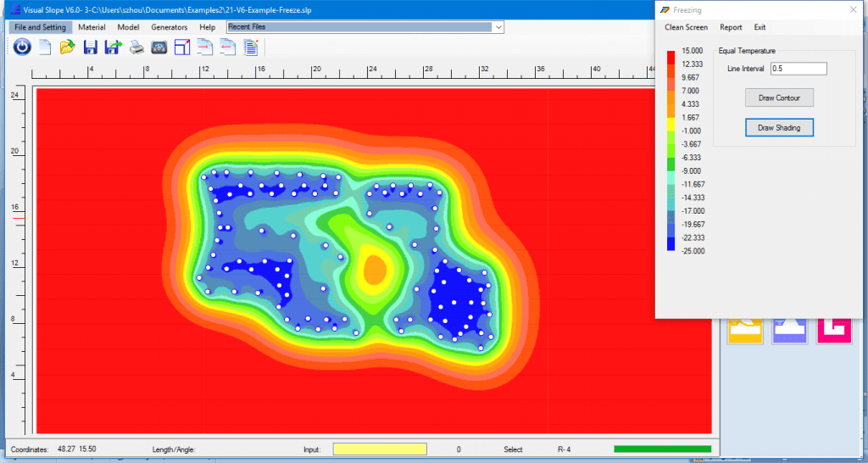Click the dark blue legend swatch at -25.000
The image size is (868, 463).
point(671,244)
